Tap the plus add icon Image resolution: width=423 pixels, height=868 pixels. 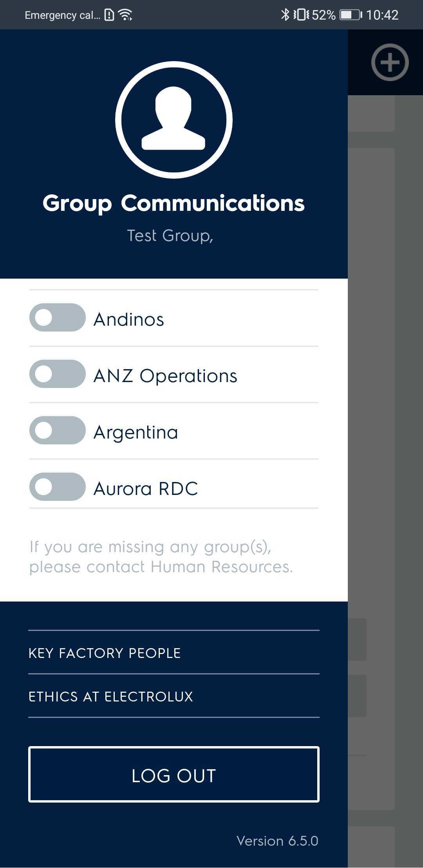[x=390, y=62]
